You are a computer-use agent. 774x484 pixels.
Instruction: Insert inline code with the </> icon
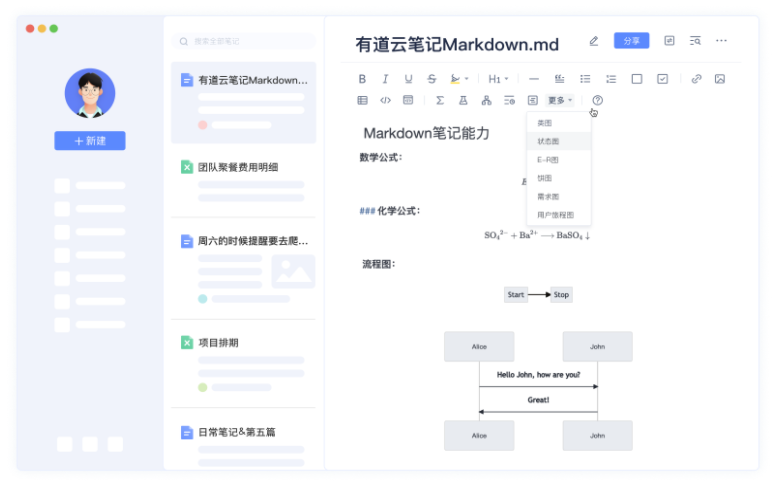tap(385, 101)
